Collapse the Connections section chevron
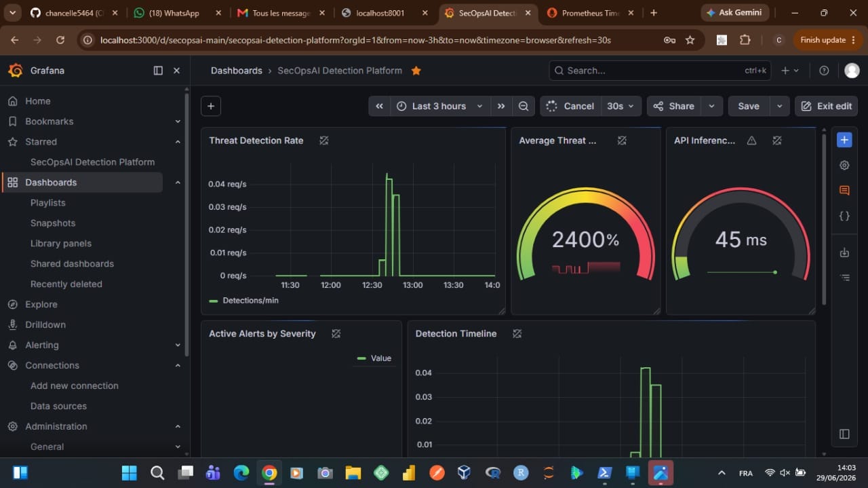868x488 pixels. [178, 366]
